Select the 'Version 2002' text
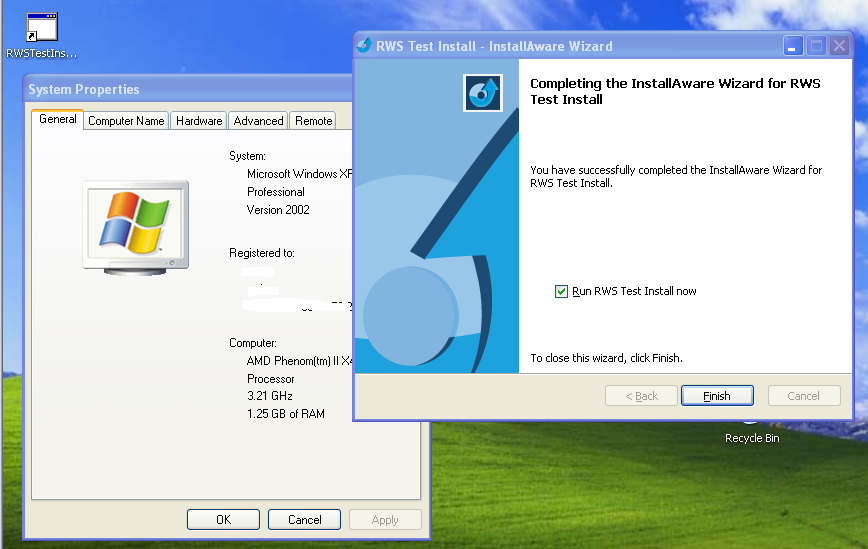 coord(278,210)
